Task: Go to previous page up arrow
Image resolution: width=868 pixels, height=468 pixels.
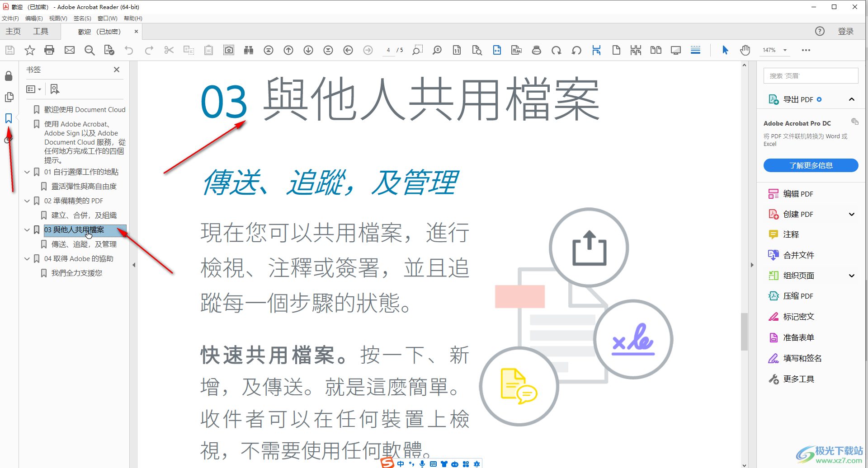Action: tap(288, 50)
